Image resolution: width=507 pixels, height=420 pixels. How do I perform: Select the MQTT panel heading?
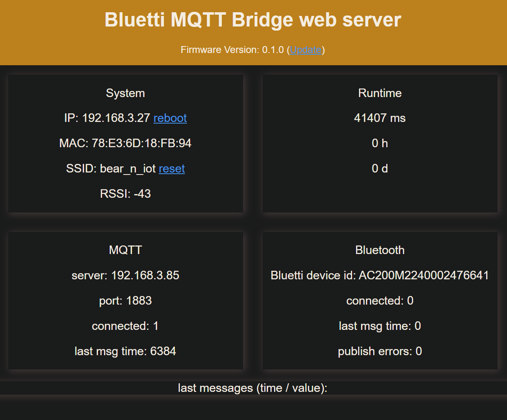point(125,250)
